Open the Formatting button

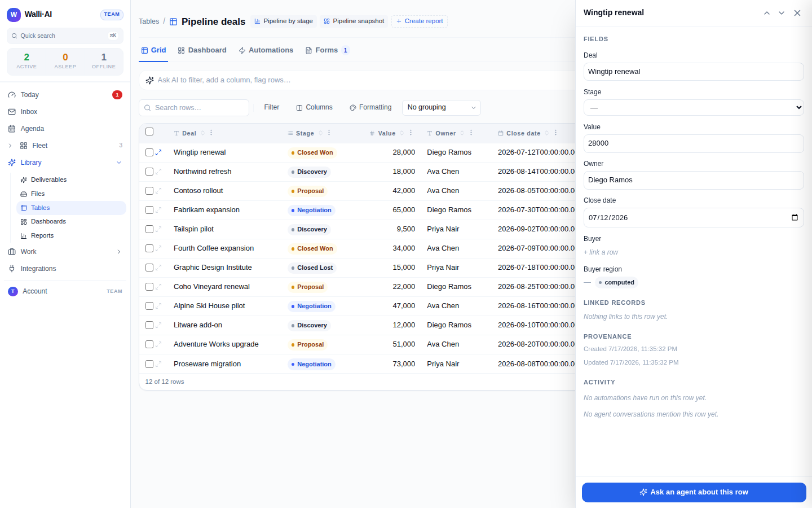pyautogui.click(x=370, y=107)
